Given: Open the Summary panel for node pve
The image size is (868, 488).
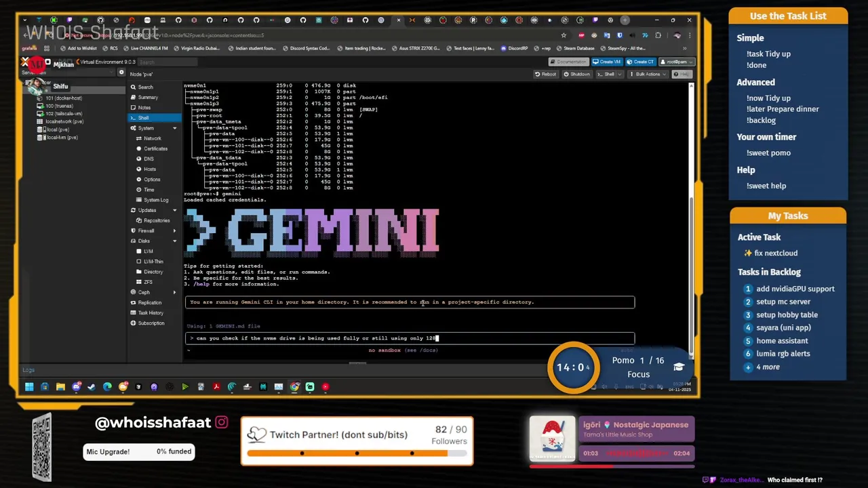Looking at the screenshot, I should [x=148, y=98].
